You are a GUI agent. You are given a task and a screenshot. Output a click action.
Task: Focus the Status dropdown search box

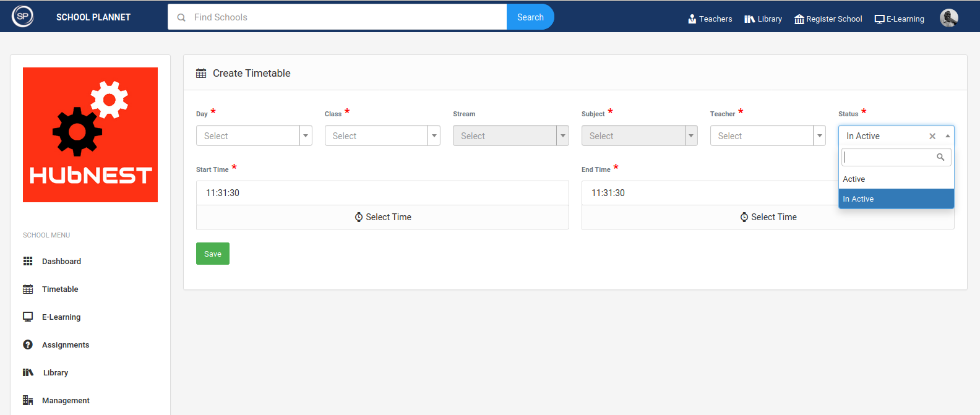click(x=896, y=157)
